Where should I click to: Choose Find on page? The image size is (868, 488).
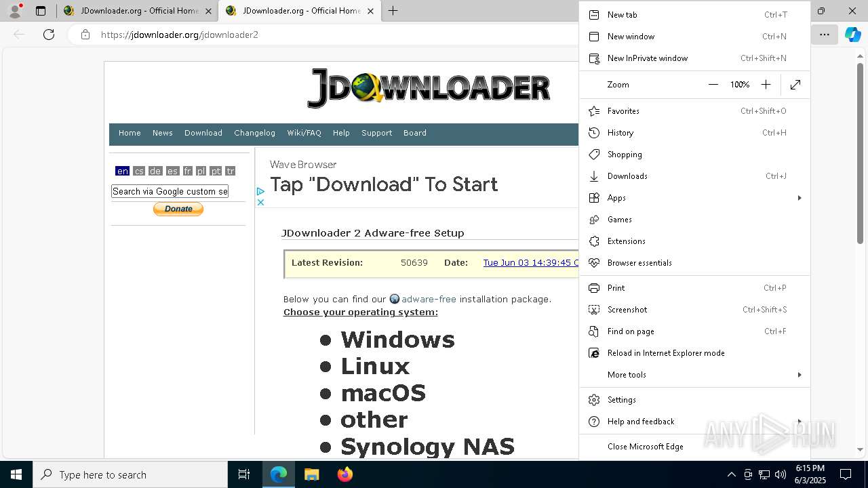click(694, 331)
